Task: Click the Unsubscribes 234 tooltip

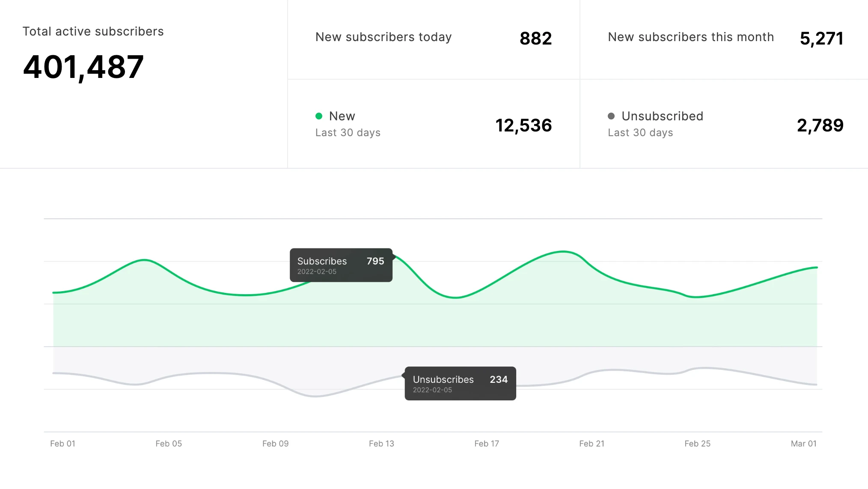Action: [x=460, y=383]
